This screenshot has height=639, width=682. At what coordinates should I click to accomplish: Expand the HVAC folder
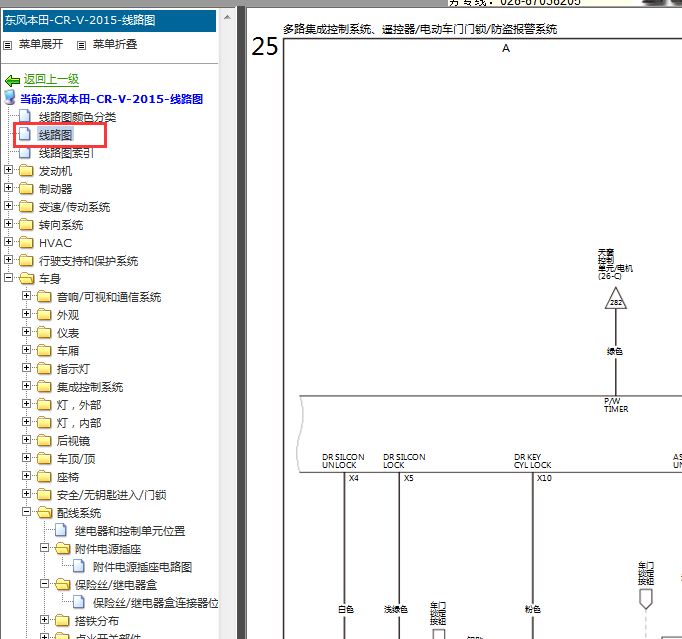[x=8, y=241]
